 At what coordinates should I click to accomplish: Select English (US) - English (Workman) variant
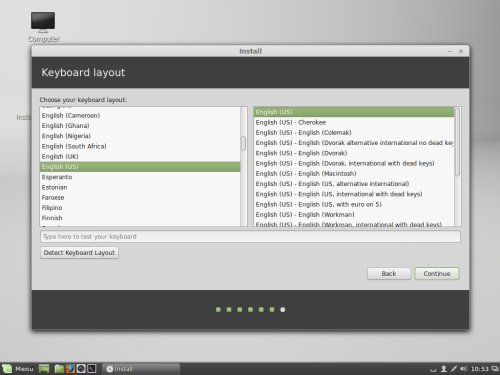[354, 215]
